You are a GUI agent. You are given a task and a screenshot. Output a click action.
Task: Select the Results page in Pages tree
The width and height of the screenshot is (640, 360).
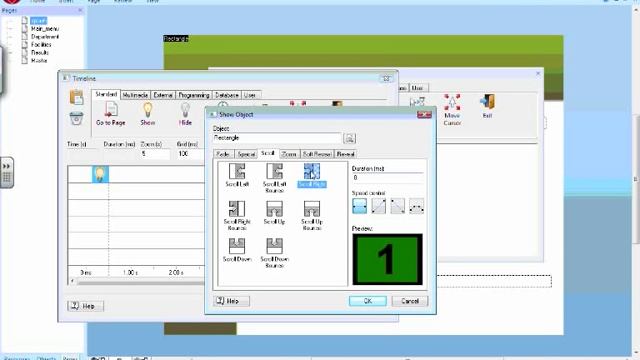pos(40,52)
